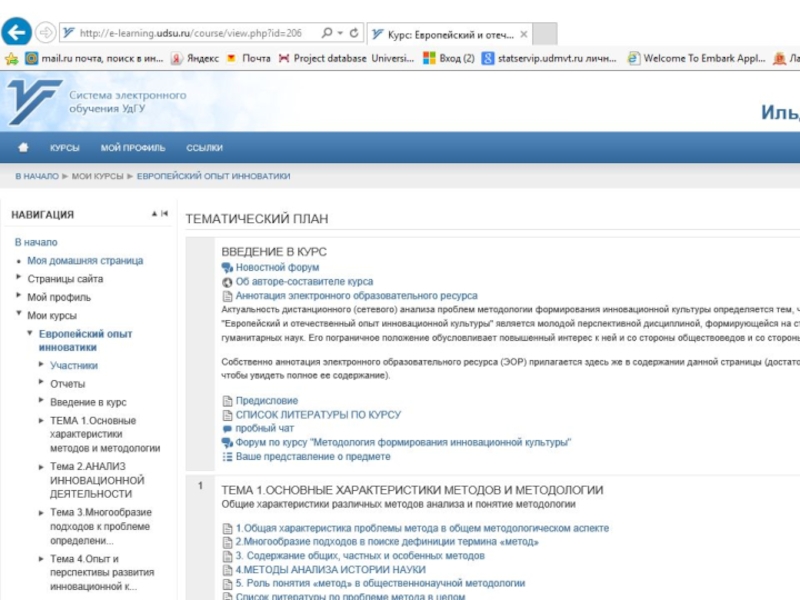Click page icon beside Аннотация электронного ресурса
Screen dimensions: 800x600
click(x=227, y=296)
